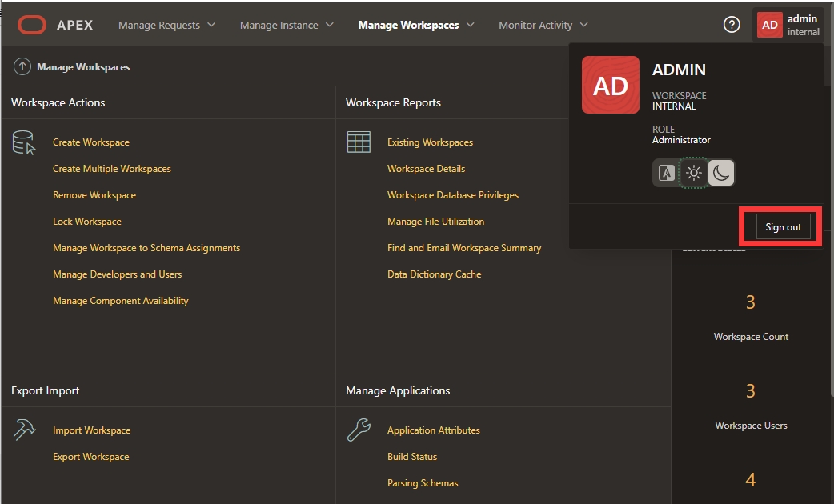Open the Existing Workspaces report
The width and height of the screenshot is (834, 504).
coord(430,142)
